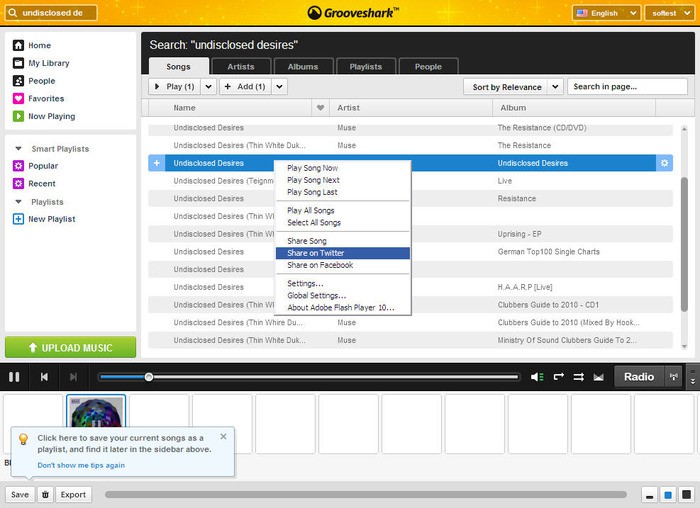The height and width of the screenshot is (508, 700).
Task: Pause the current song
Action: click(x=14, y=377)
